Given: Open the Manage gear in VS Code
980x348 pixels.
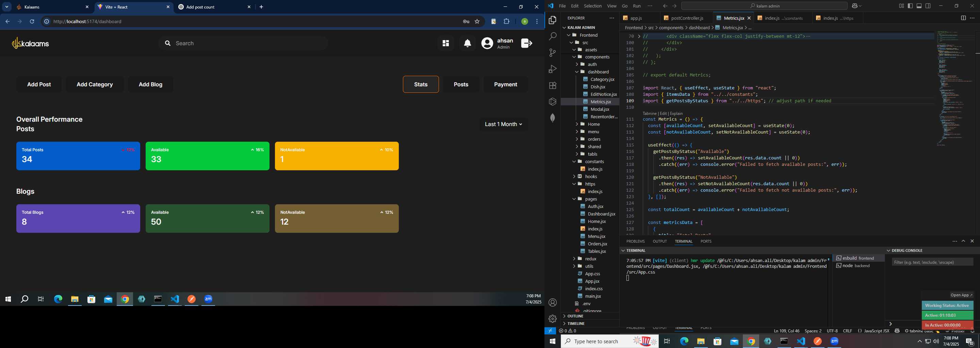Looking at the screenshot, I should point(552,319).
